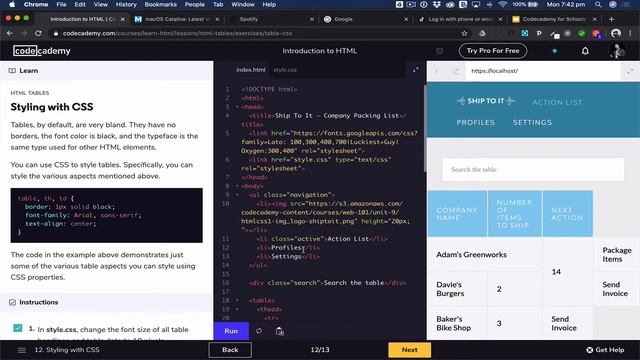The width and height of the screenshot is (640, 360).
Task: Expand the code editor to fullscreen
Action: (416, 70)
